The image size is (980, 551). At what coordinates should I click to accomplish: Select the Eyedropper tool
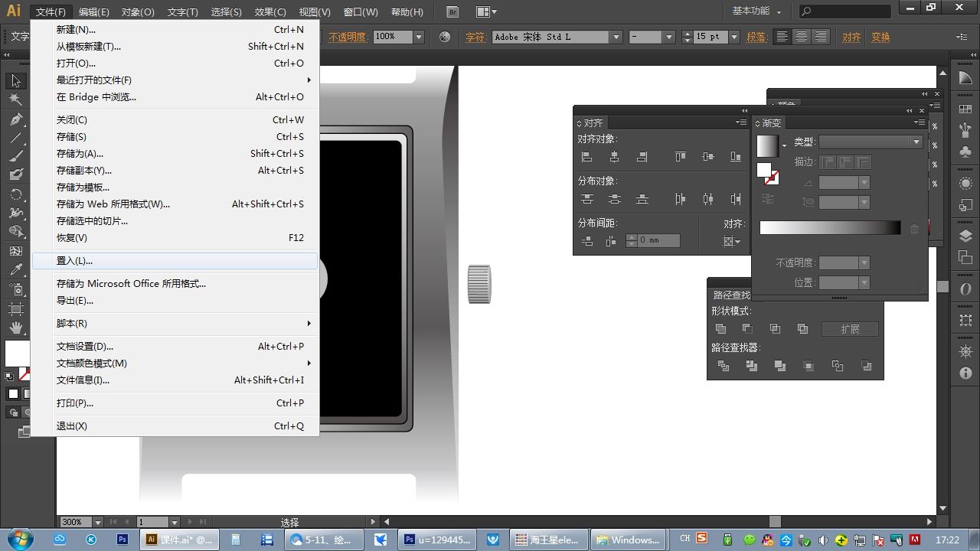(16, 269)
